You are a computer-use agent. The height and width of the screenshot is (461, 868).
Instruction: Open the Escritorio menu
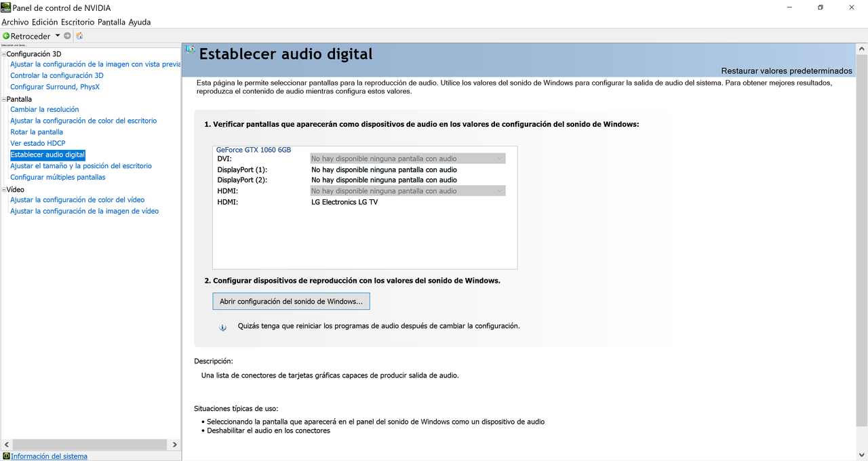click(78, 22)
